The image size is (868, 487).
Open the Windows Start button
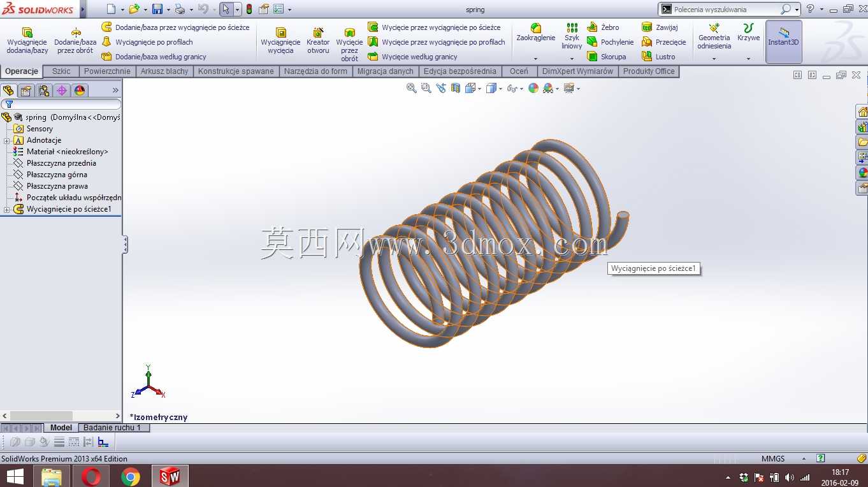click(15, 476)
